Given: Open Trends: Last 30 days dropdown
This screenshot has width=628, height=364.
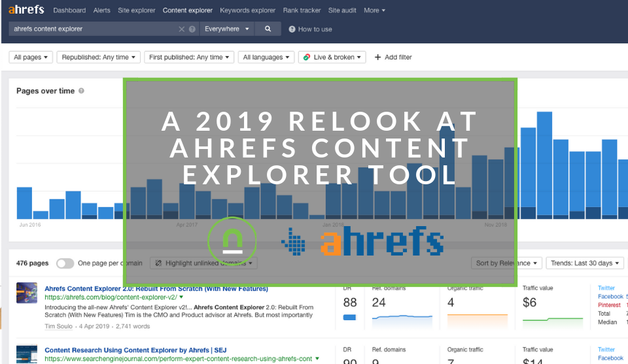Looking at the screenshot, I should (585, 263).
